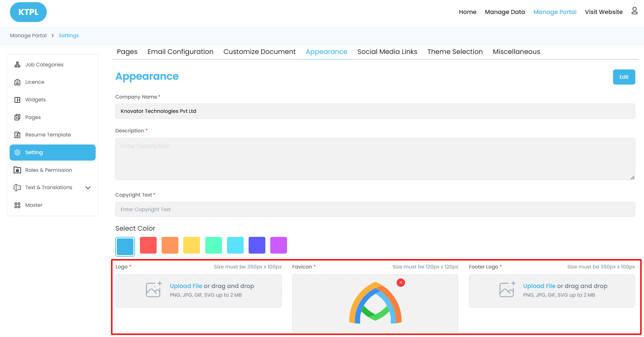644x337 pixels.
Task: Go to Manage Data in top navigation
Action: [x=505, y=12]
